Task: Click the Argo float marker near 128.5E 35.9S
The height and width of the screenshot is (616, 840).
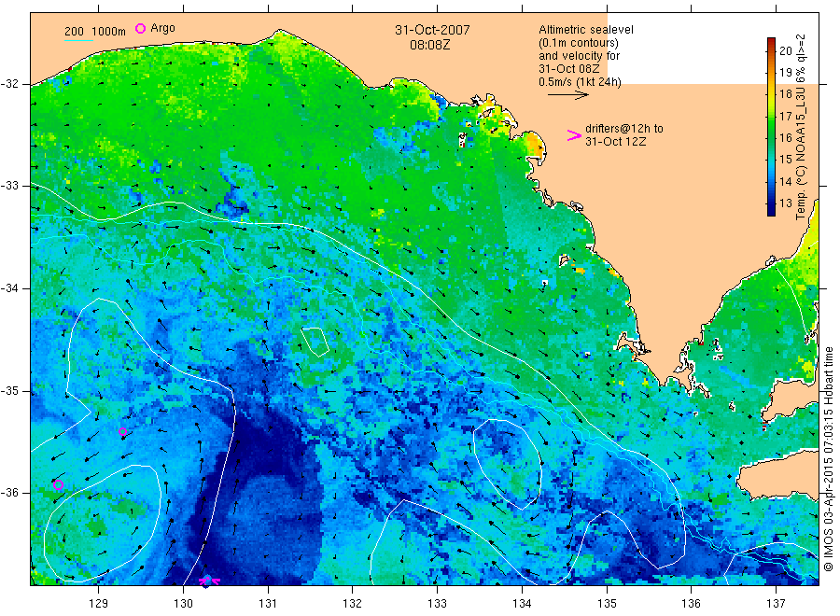Action: (x=59, y=485)
